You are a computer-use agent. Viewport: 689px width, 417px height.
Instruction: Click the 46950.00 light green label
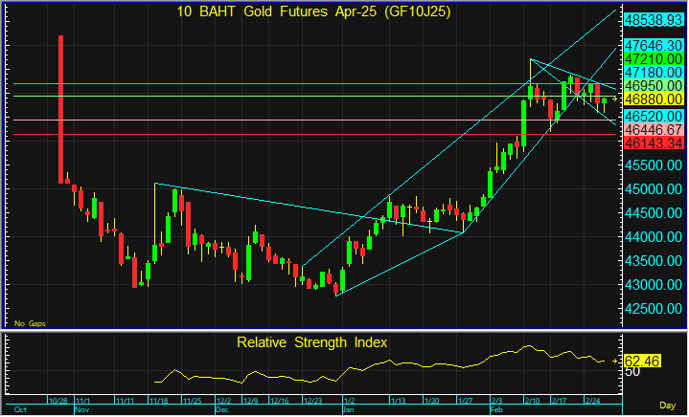pos(654,86)
